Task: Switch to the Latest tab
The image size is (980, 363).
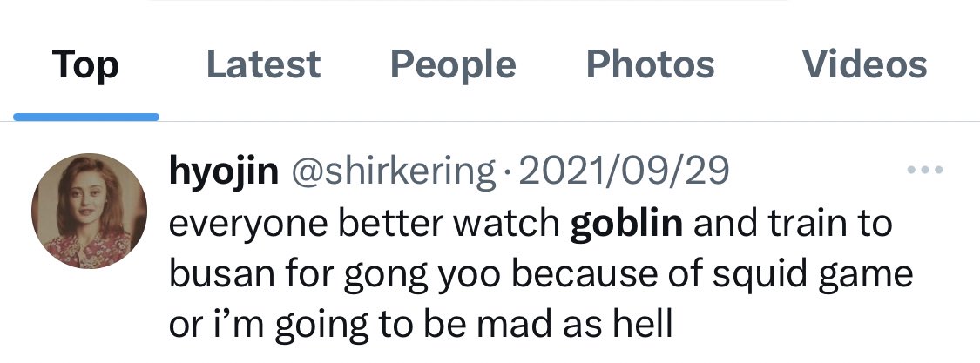Action: click(263, 64)
